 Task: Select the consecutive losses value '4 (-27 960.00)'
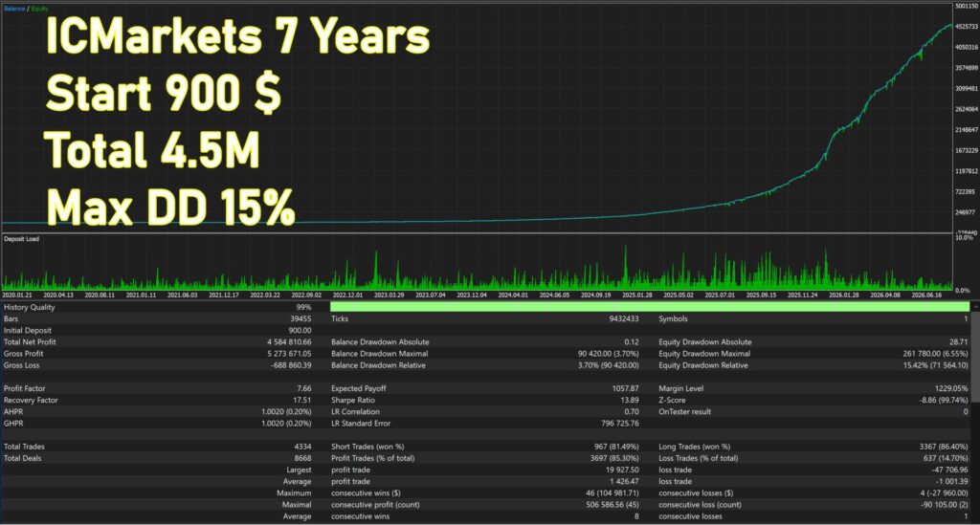coord(944,493)
